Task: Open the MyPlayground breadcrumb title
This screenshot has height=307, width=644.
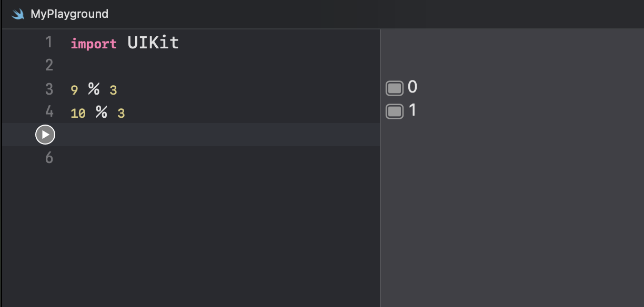Action: [x=69, y=14]
